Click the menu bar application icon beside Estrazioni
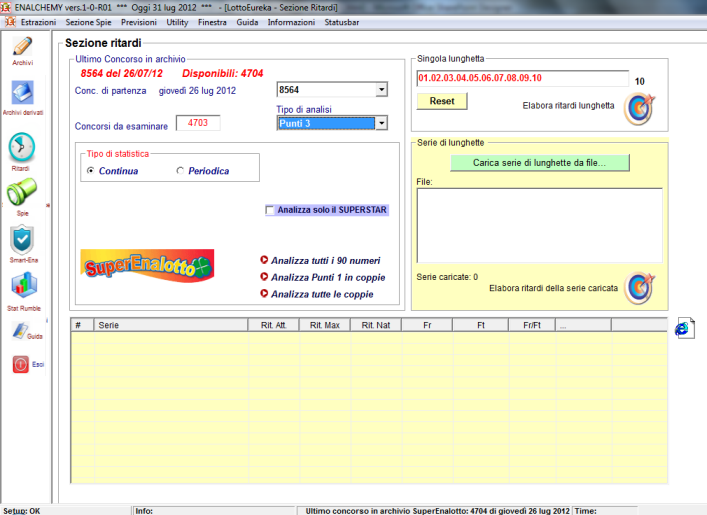Viewport: 707px width, 515px height. coord(10,22)
